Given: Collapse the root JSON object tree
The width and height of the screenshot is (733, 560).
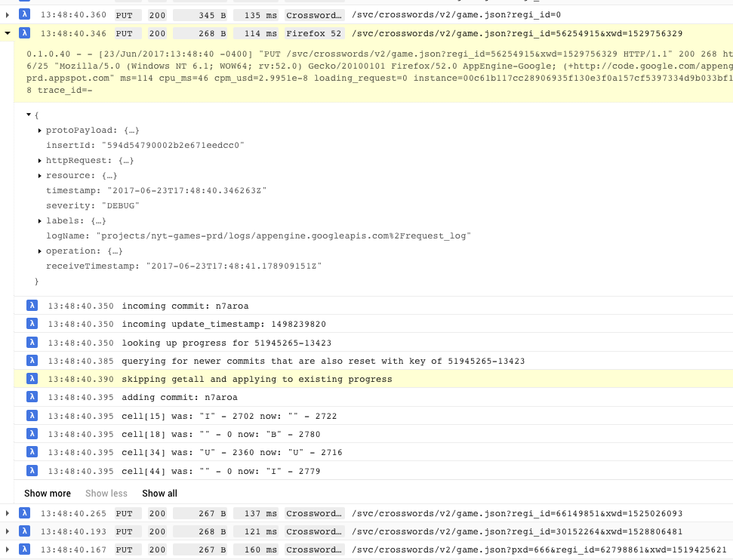Looking at the screenshot, I should pos(29,115).
